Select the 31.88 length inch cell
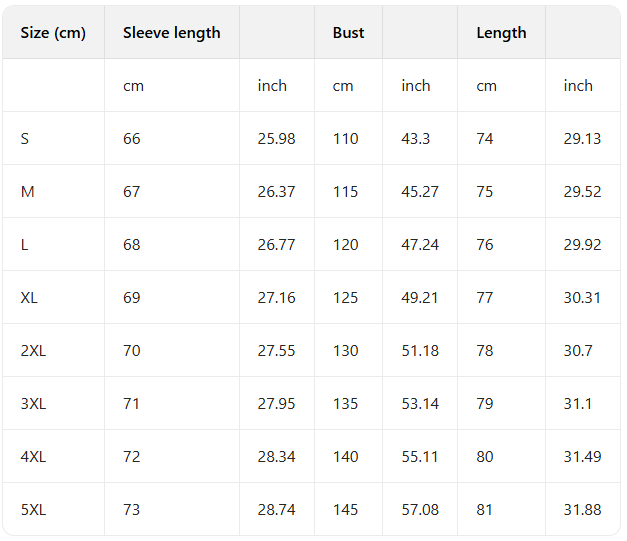This screenshot has width=627, height=541. 582,510
